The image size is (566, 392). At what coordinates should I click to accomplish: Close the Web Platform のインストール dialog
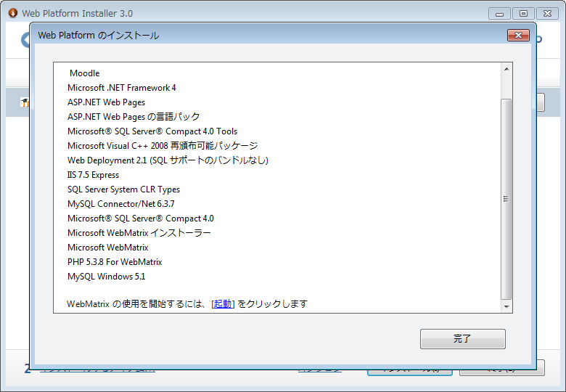pos(517,35)
